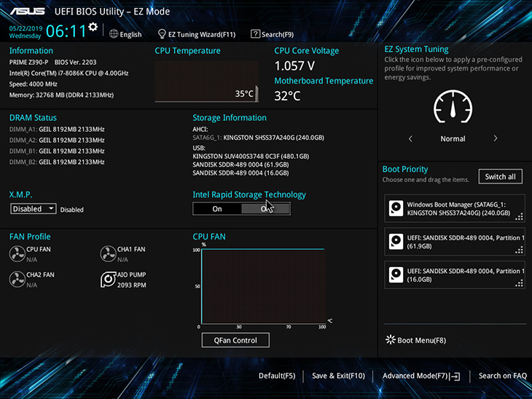Click the Speed: 4000 MHz line
Image resolution: width=532 pixels, height=399 pixels.
(34, 84)
